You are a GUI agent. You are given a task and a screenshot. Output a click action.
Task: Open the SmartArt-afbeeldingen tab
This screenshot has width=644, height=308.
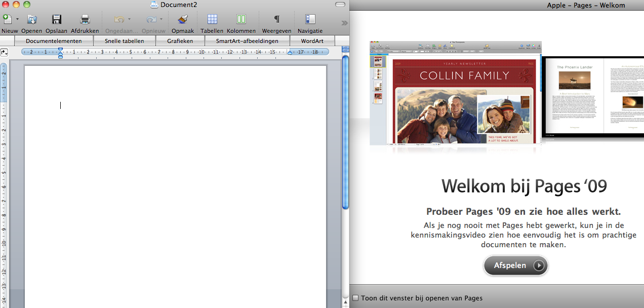click(x=248, y=41)
